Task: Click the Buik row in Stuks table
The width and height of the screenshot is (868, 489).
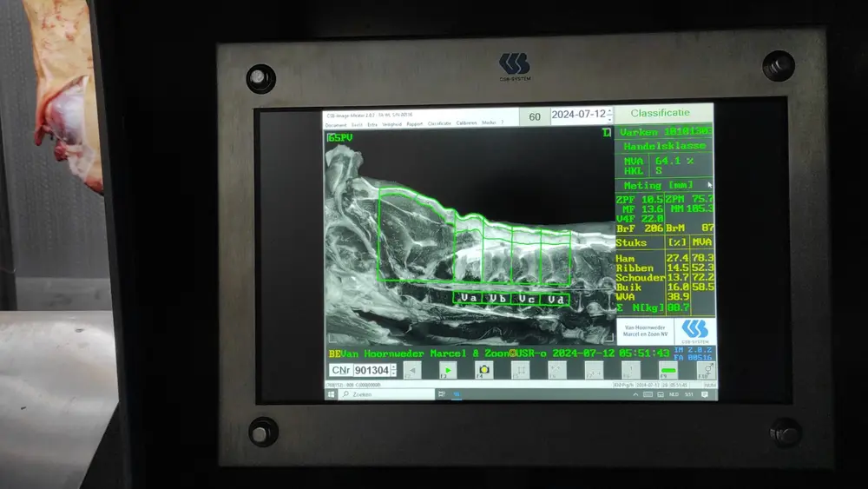Action: (665, 287)
